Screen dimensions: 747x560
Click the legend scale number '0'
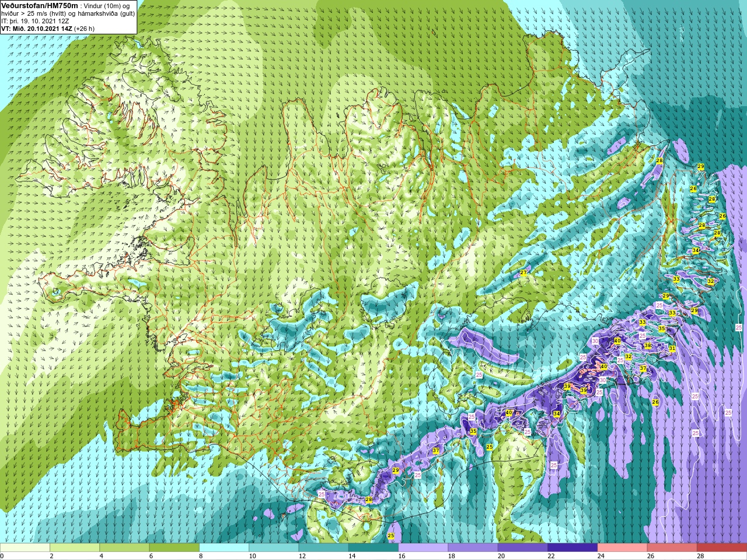coord(2,556)
